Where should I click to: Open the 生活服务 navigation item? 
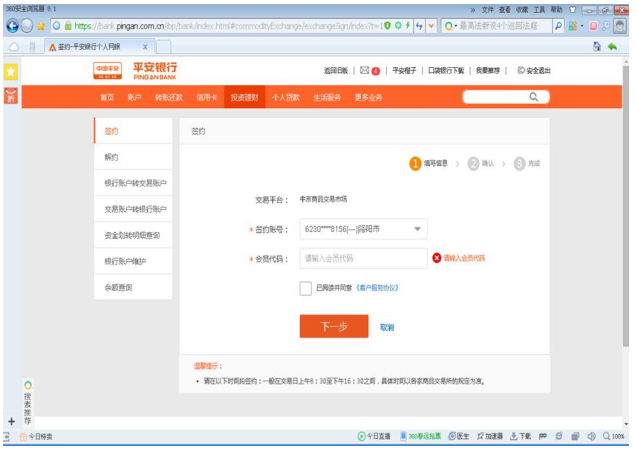point(327,97)
